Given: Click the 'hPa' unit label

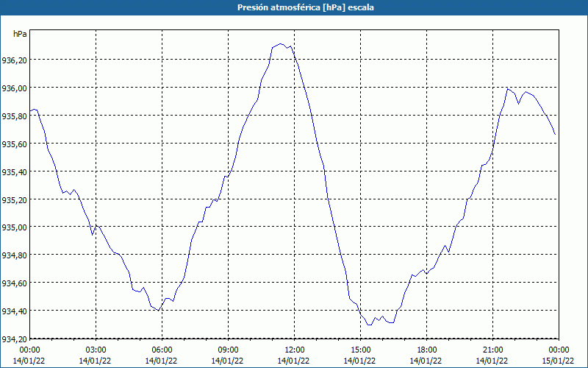Looking at the screenshot, I should pyautogui.click(x=20, y=34).
